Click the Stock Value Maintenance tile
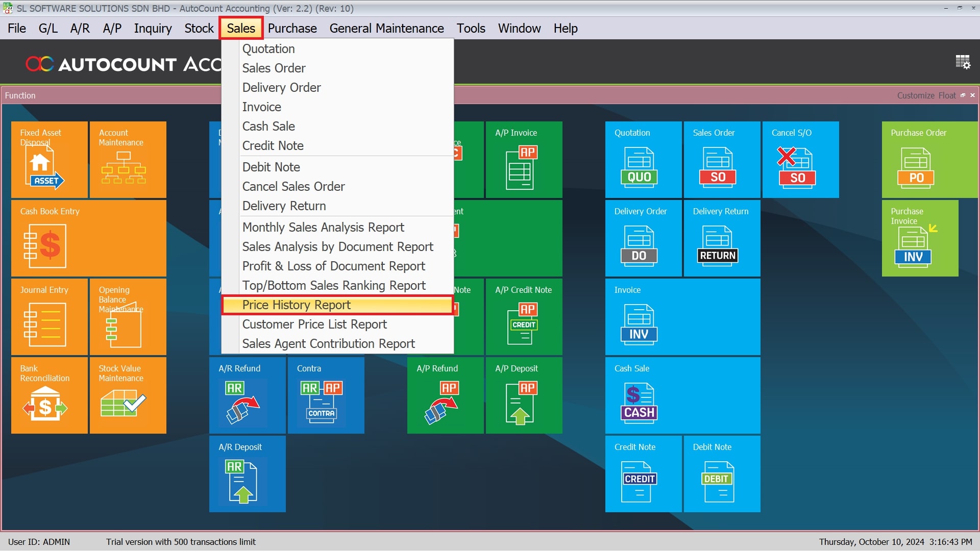 (x=128, y=395)
